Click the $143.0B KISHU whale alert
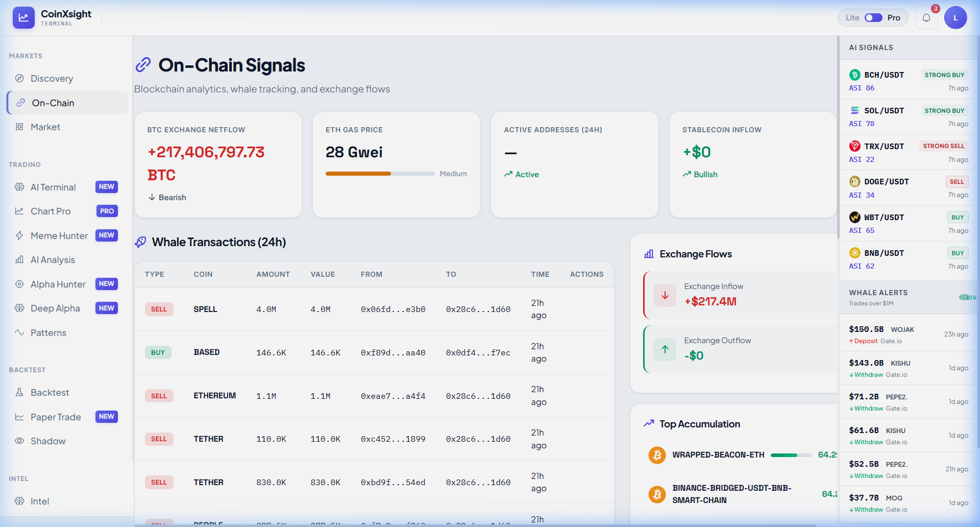980x527 pixels. point(909,368)
